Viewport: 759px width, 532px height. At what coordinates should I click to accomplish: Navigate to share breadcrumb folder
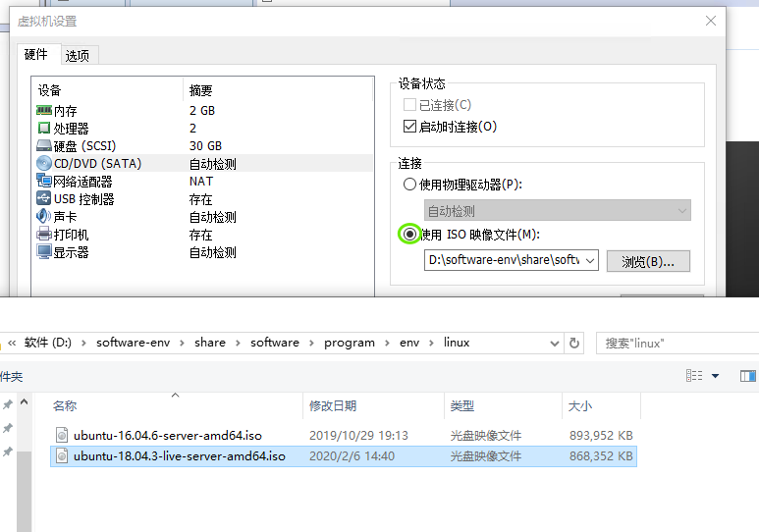click(210, 343)
